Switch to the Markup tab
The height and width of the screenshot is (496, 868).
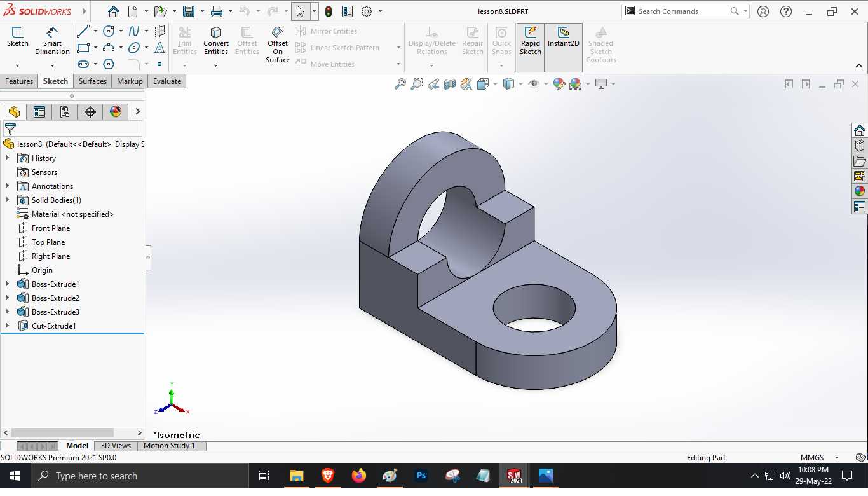(130, 81)
